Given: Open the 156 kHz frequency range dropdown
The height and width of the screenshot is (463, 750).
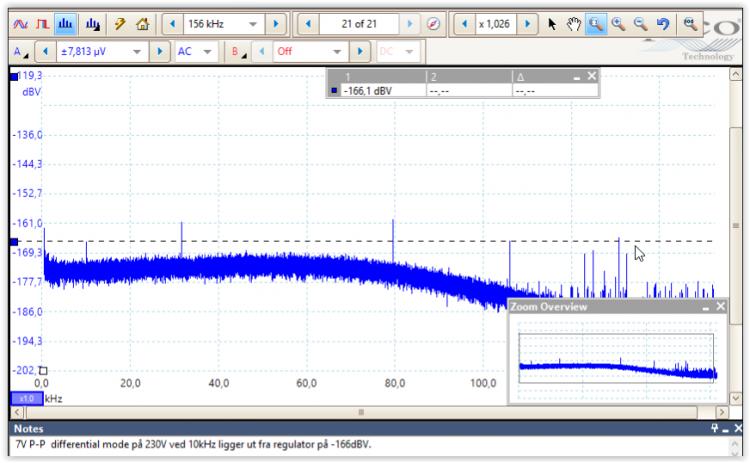Looking at the screenshot, I should [252, 22].
